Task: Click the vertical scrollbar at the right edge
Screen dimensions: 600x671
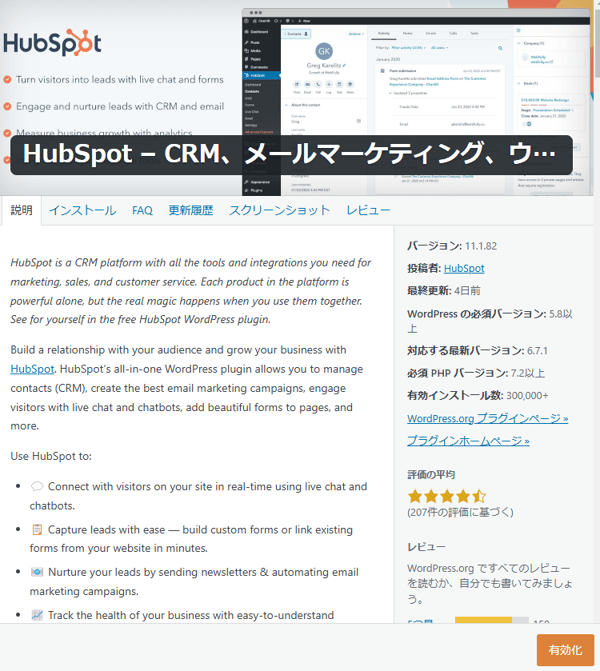Action: click(597, 43)
